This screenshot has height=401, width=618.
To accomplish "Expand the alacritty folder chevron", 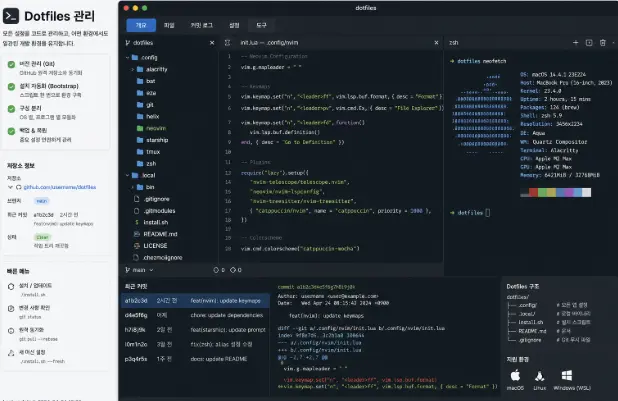I will point(132,69).
